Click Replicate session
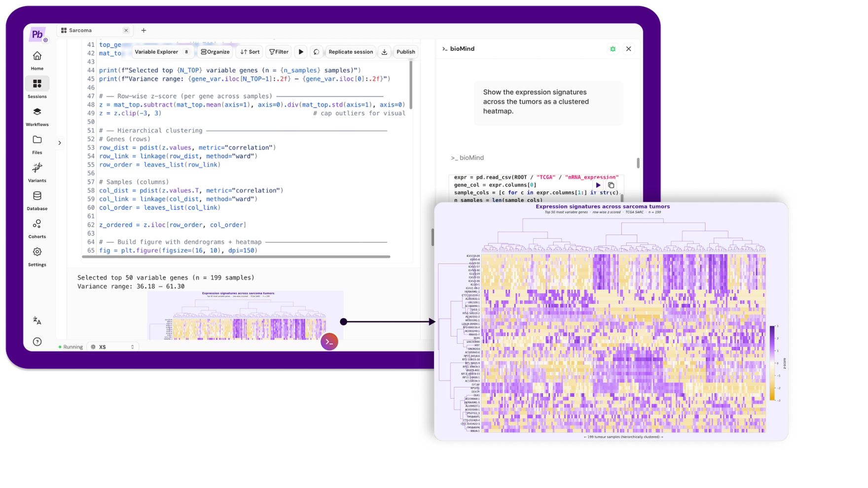This screenshot has width=868, height=488. pyautogui.click(x=351, y=52)
